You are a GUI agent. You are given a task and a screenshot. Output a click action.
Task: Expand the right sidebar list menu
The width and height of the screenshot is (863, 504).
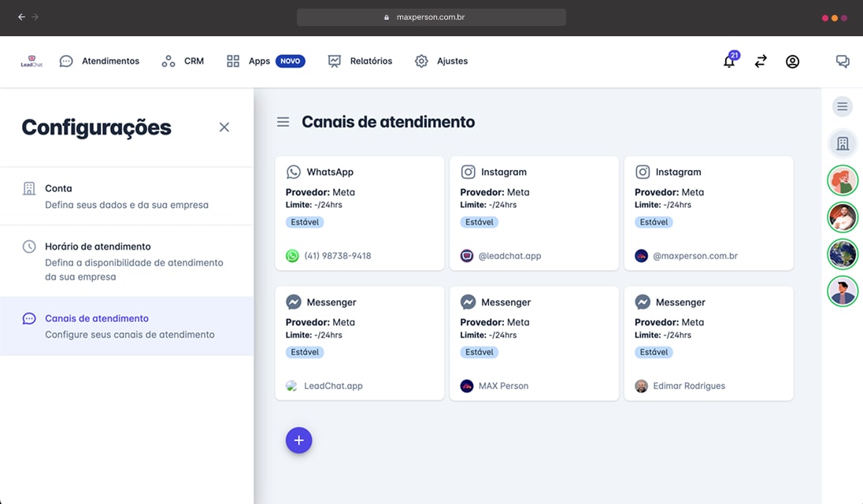pyautogui.click(x=843, y=106)
